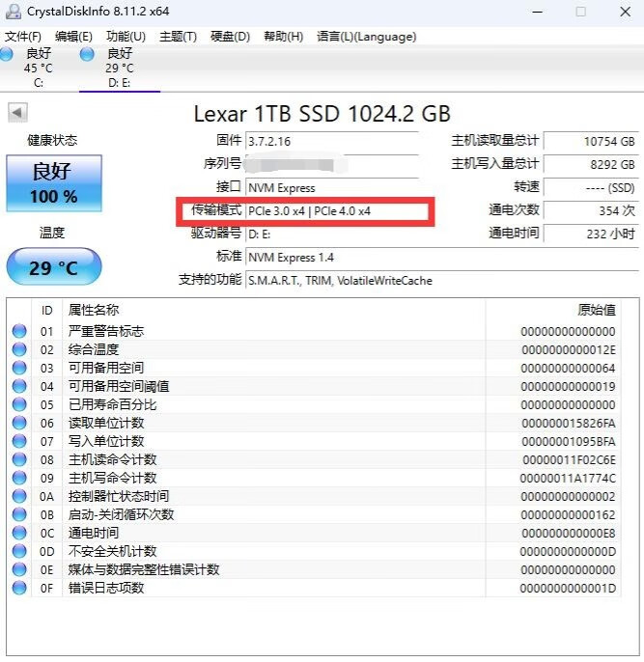Click the 29 °C temperature button

[x=53, y=267]
